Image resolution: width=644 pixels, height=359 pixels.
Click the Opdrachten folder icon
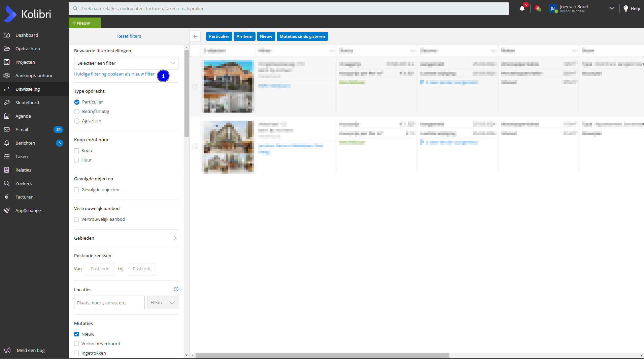coord(7,49)
